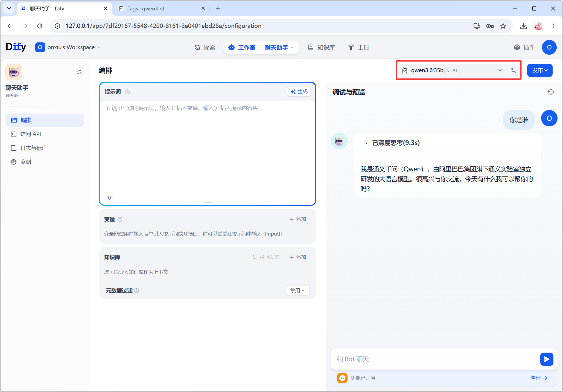Click the 你是谁 user message bubble
The image size is (563, 392).
click(x=519, y=120)
